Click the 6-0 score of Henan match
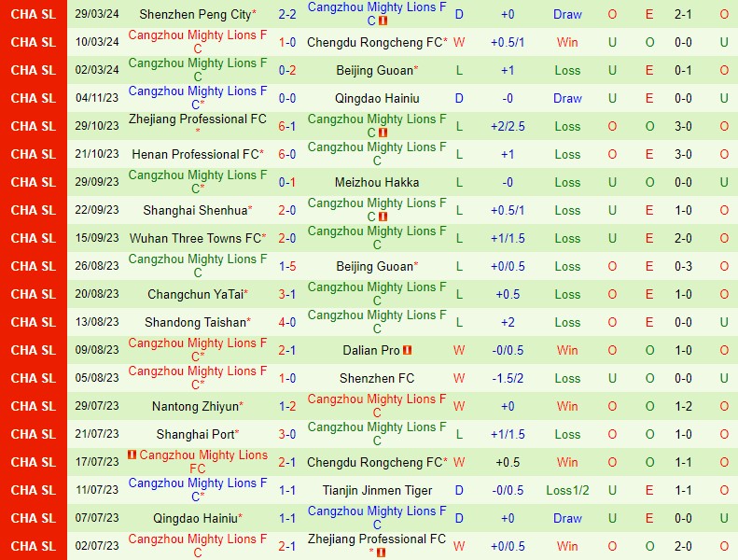This screenshot has width=738, height=560. pyautogui.click(x=287, y=154)
